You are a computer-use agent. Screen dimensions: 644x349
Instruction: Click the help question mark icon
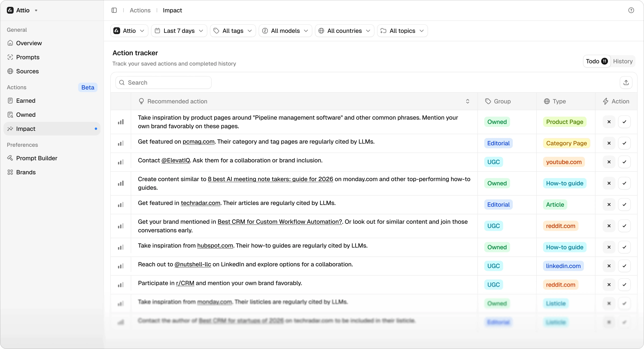(x=631, y=10)
